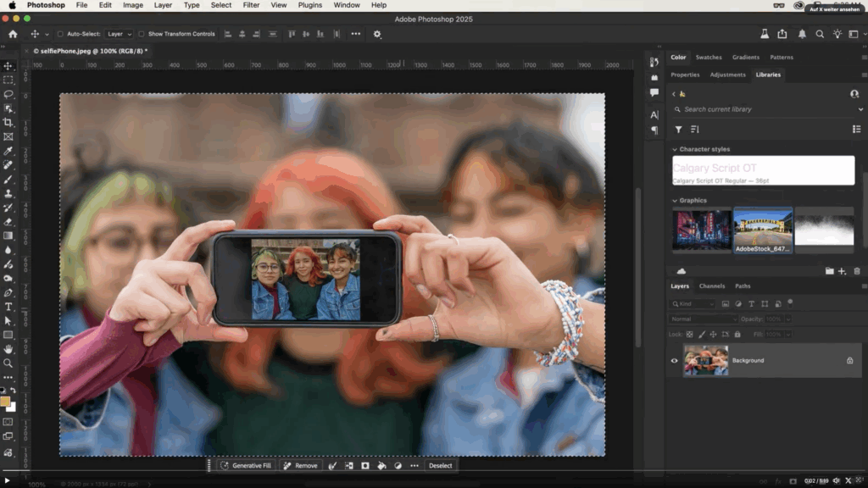The image size is (868, 488).
Task: Check Show Transform Controls
Action: click(142, 34)
